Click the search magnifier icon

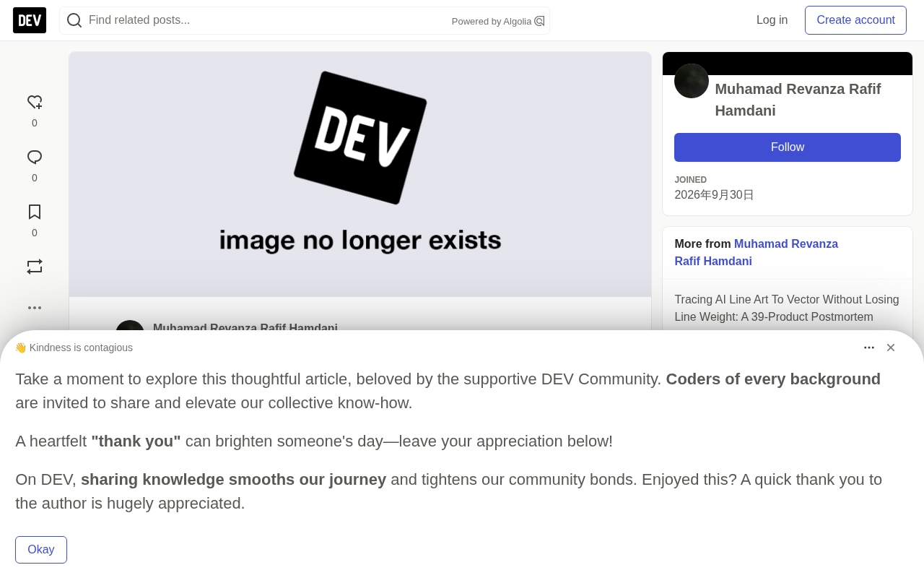74,20
